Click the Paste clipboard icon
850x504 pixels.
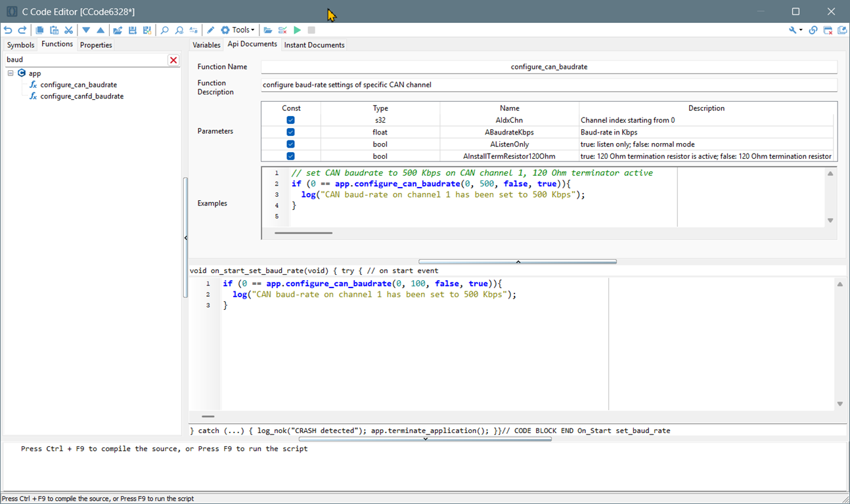54,30
